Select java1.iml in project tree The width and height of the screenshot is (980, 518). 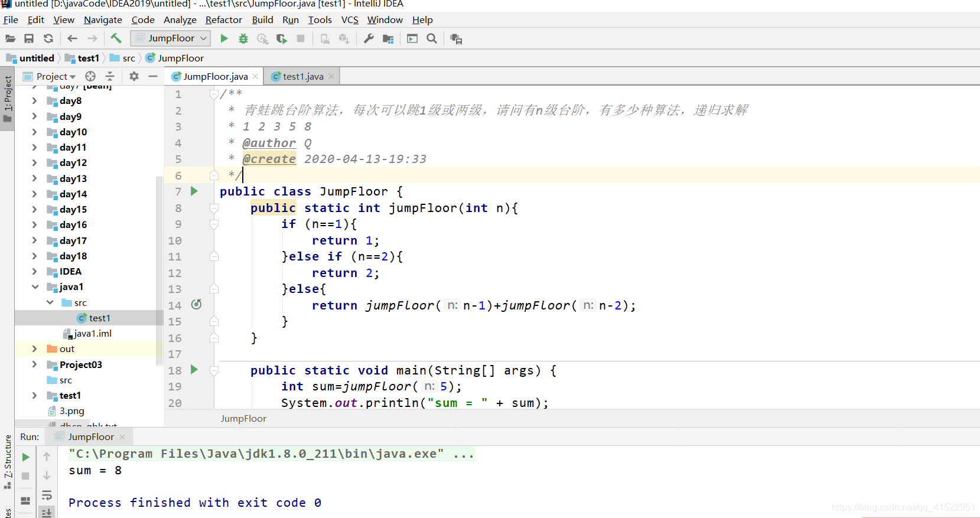(x=89, y=333)
